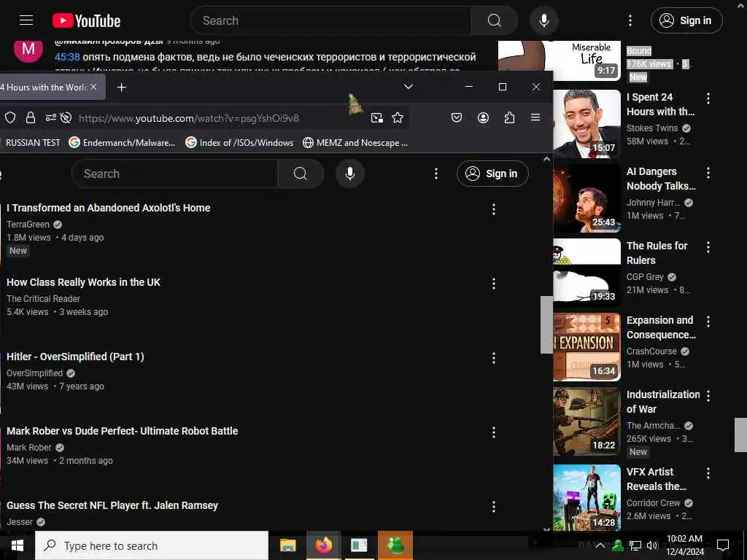Click the URL youtube.com/watch address field
The height and width of the screenshot is (560, 747).
pos(189,118)
